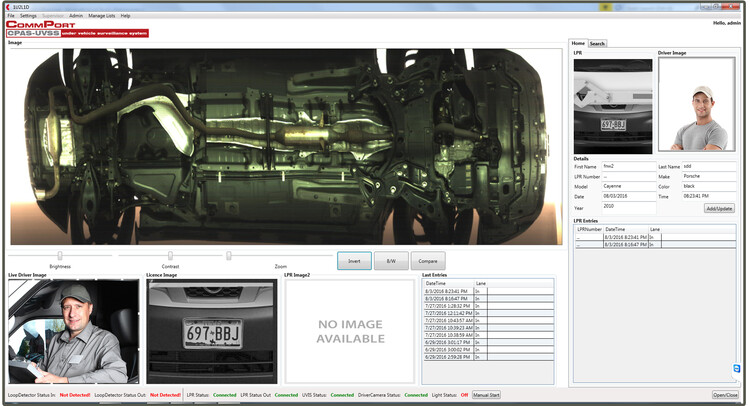Image resolution: width=750 pixels, height=406 pixels.
Task: Click the Open/Close button
Action: [725, 395]
